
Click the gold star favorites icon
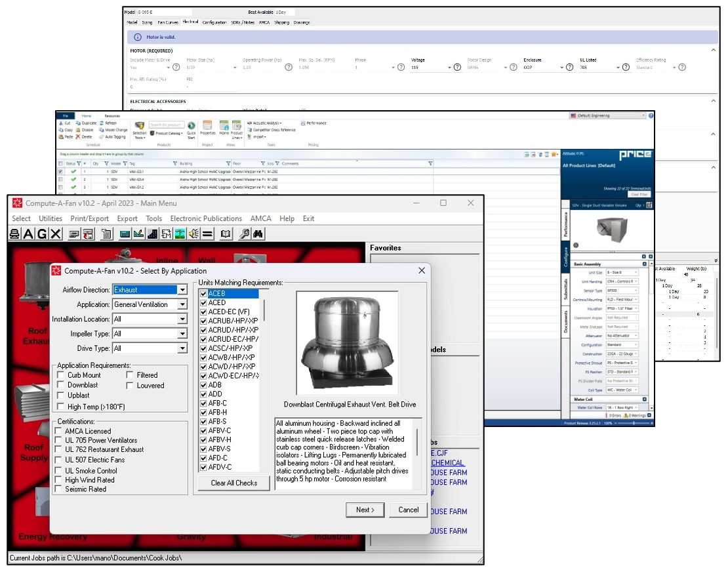coord(554,155)
